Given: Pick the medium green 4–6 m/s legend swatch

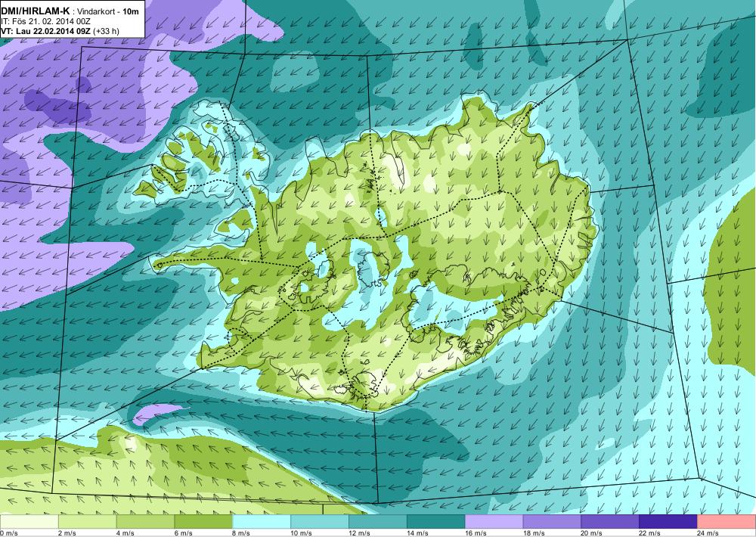Looking at the screenshot, I should (x=145, y=522).
